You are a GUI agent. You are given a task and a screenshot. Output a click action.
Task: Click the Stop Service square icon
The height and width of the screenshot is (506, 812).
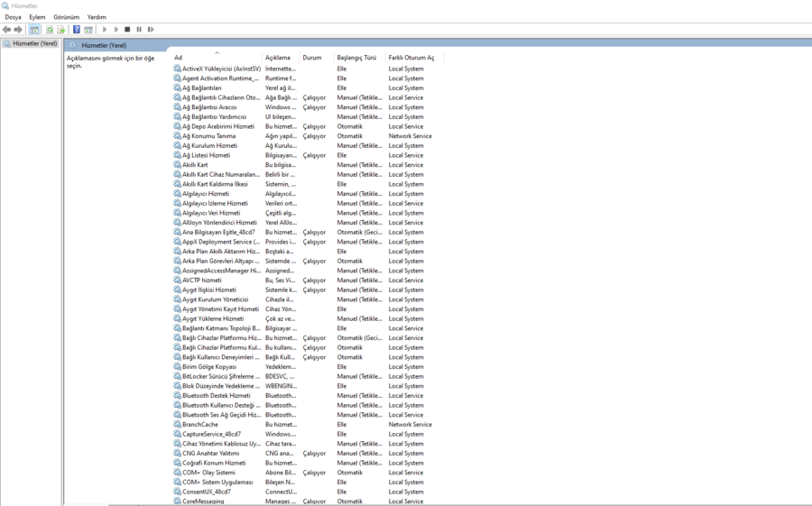tap(127, 30)
